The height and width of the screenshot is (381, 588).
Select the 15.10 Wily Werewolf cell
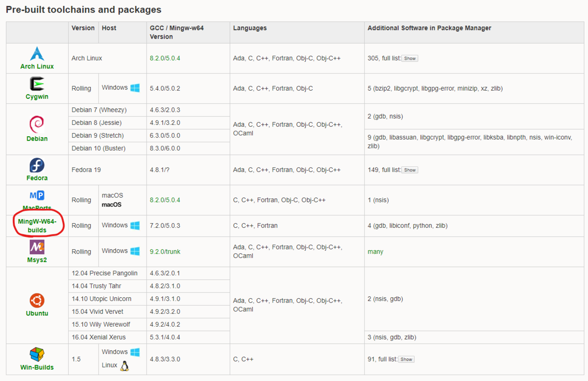tap(107, 324)
